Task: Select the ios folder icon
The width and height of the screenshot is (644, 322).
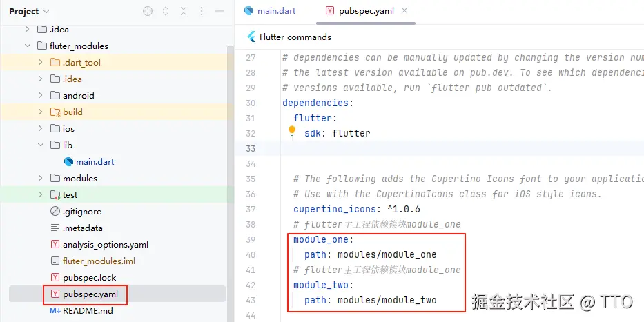Action: coord(55,128)
